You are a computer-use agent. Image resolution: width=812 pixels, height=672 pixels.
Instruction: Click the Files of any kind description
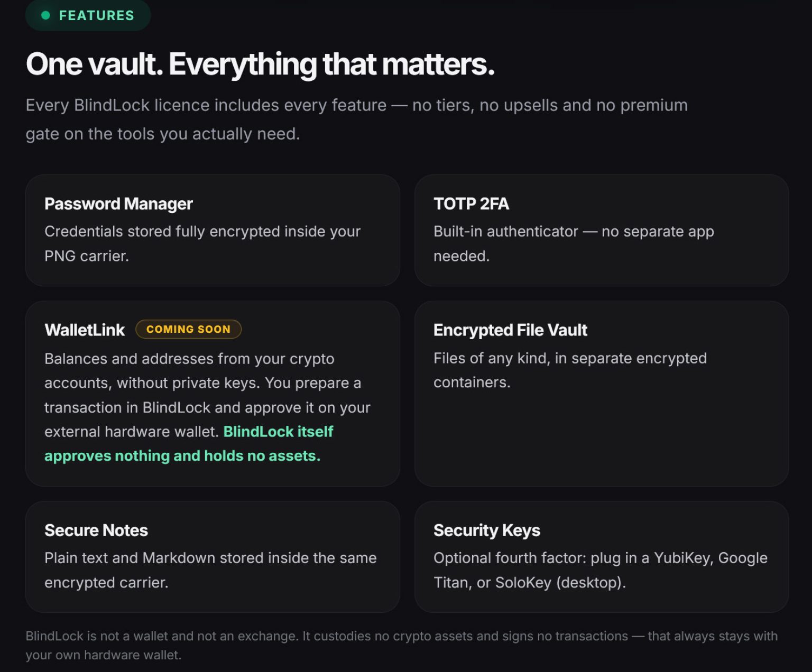[x=570, y=370]
